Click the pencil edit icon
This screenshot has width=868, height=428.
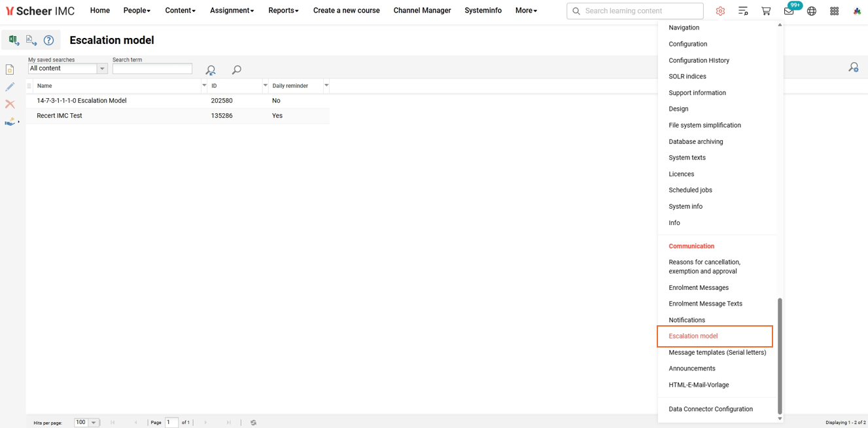10,86
